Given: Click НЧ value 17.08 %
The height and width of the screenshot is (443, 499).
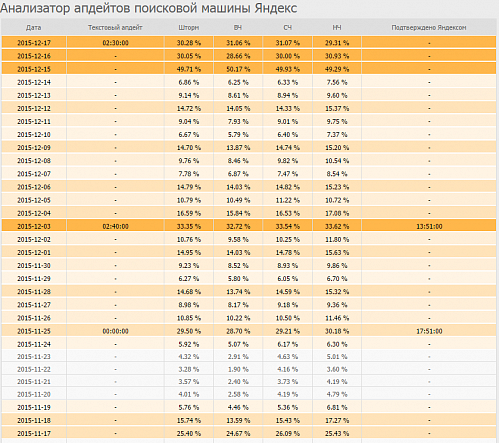Looking at the screenshot, I should [337, 213].
